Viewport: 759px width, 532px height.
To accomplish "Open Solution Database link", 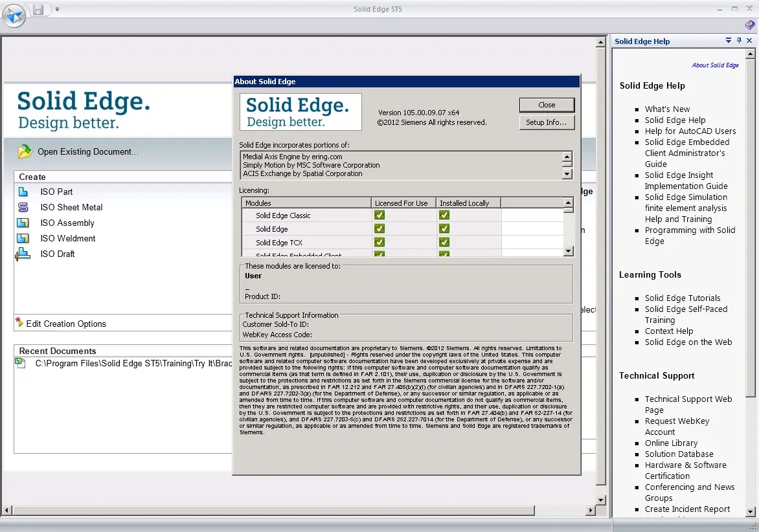I will point(679,454).
